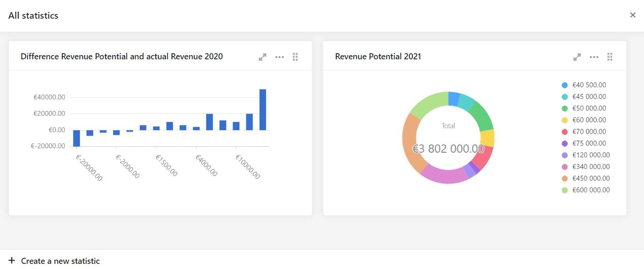Click the orange segment of the donut chart

tap(412, 142)
